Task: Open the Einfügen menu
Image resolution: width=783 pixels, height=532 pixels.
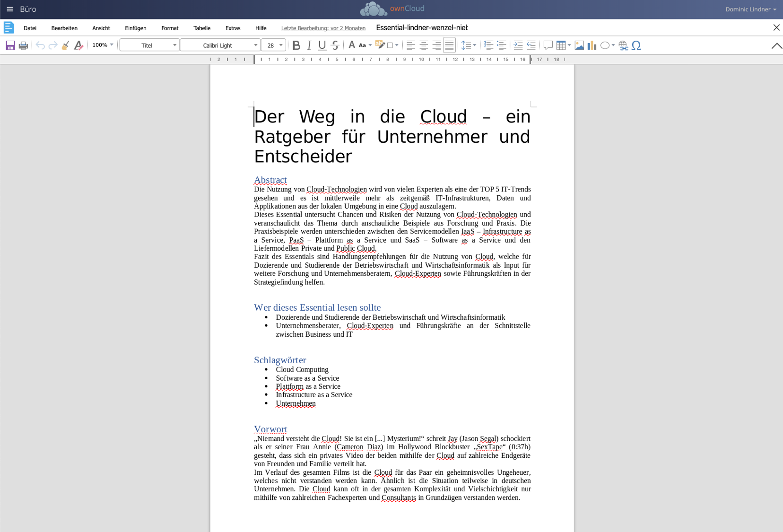Action: tap(136, 28)
